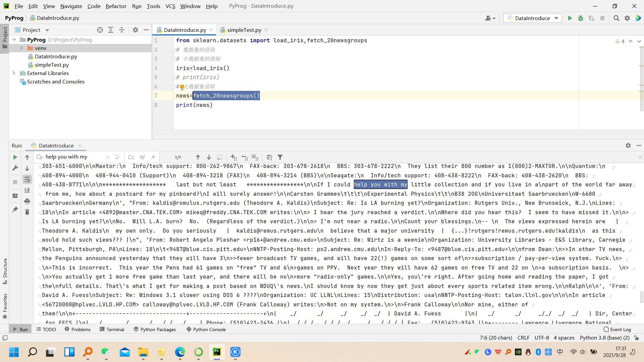Switch to the simpleTest.py editor tab
Screen dimensions: 644x362
click(x=244, y=30)
